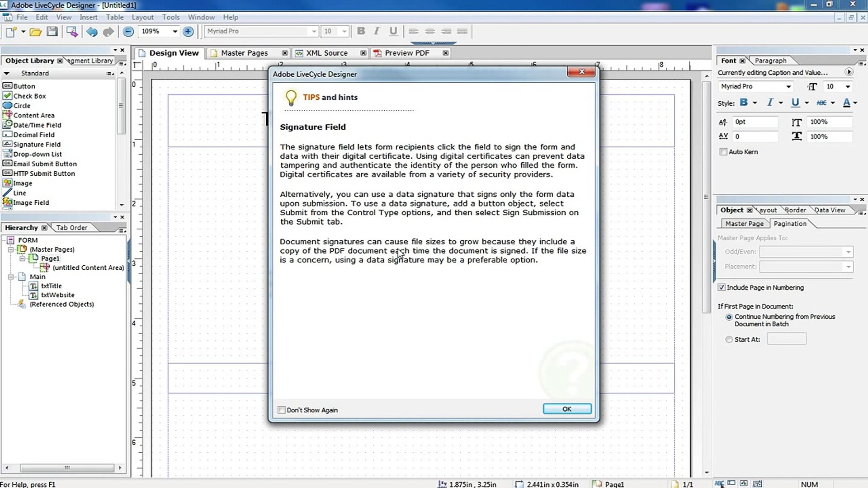Click the Font color A icon
The image size is (868, 488).
click(847, 103)
